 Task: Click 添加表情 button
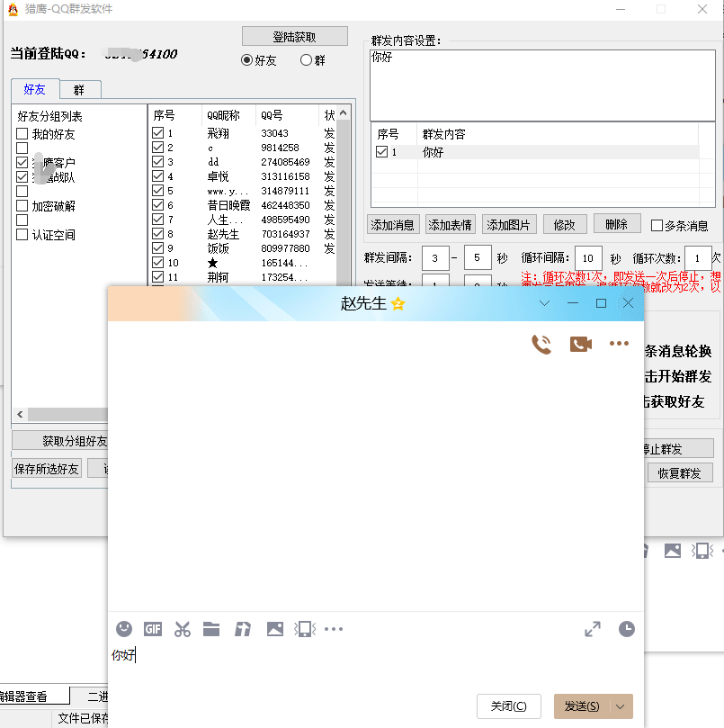point(451,225)
